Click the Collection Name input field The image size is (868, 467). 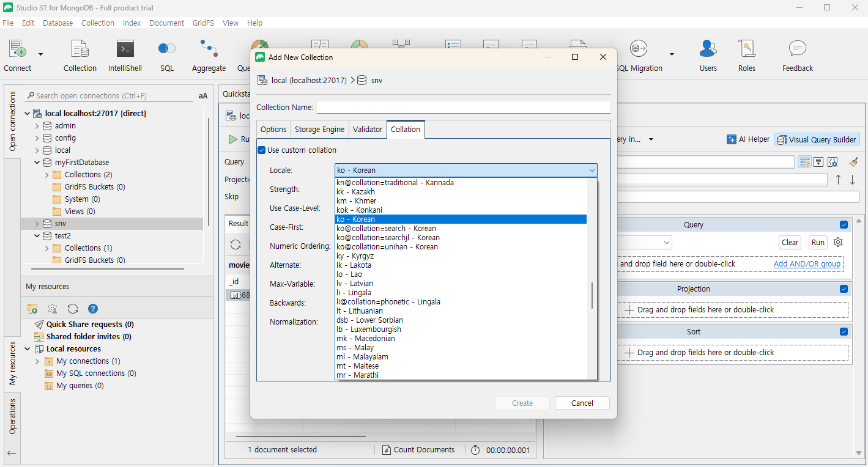pos(463,108)
